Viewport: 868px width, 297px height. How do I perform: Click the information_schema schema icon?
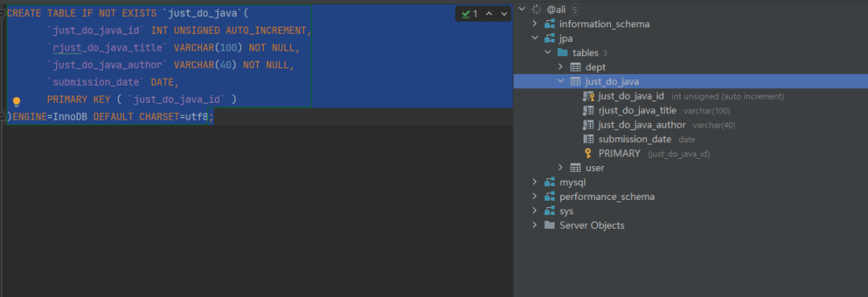coord(549,24)
